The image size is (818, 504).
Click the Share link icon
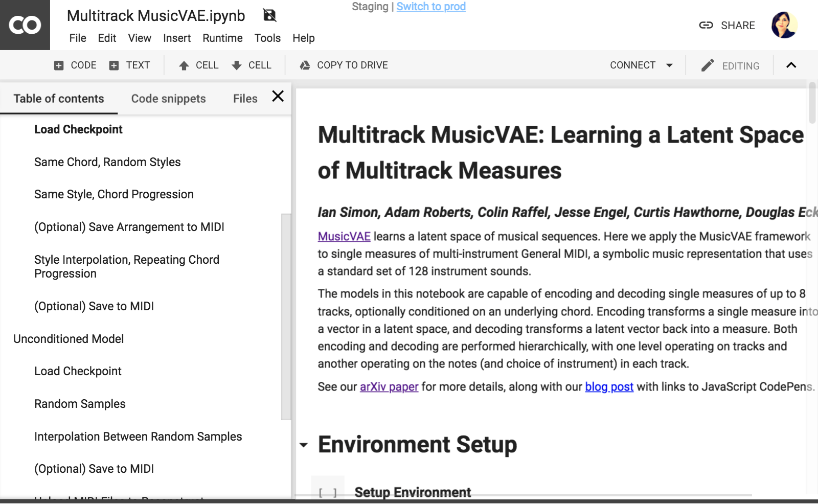706,25
